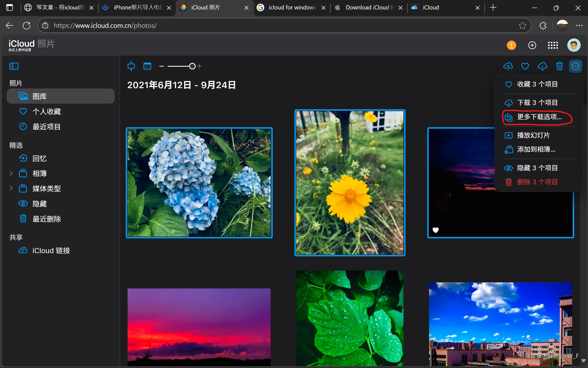Viewport: 588px width, 368px height.
Task: Toggle the aspect ratio view icon
Action: point(131,66)
